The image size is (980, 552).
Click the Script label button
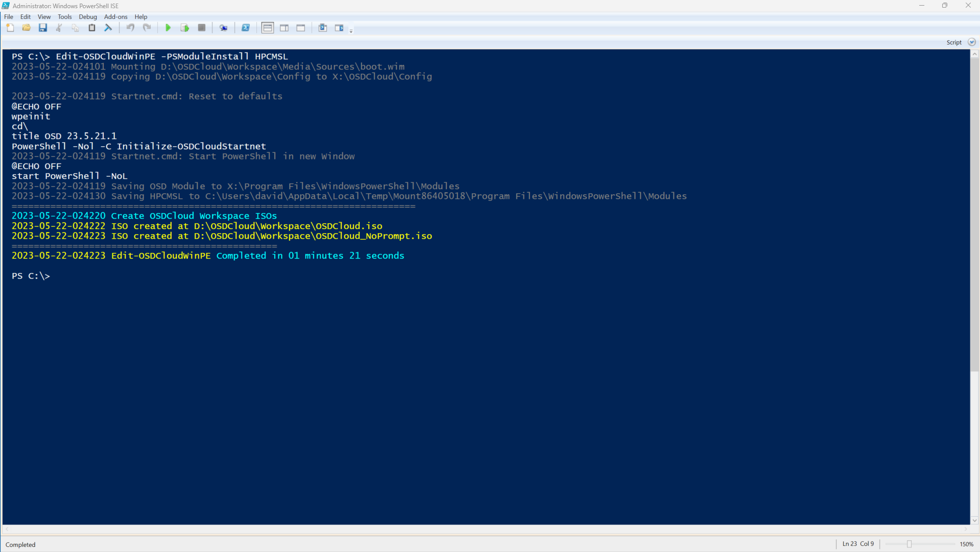pos(953,42)
